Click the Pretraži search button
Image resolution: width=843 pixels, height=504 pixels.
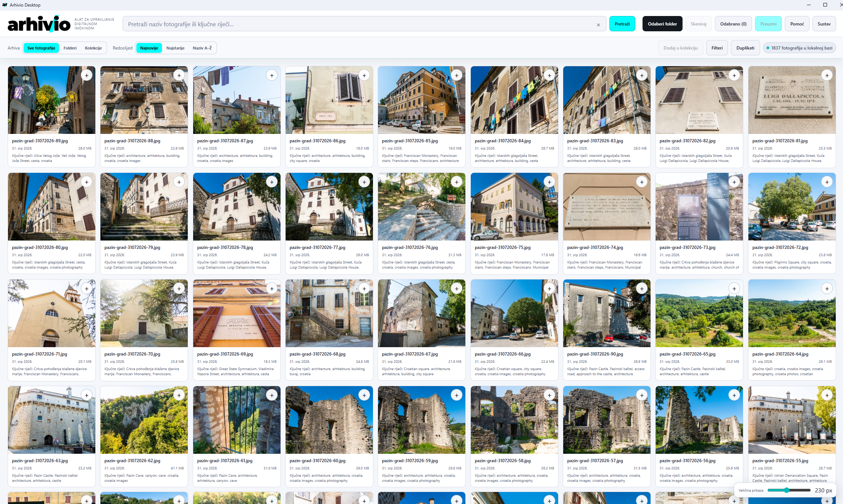(x=622, y=24)
